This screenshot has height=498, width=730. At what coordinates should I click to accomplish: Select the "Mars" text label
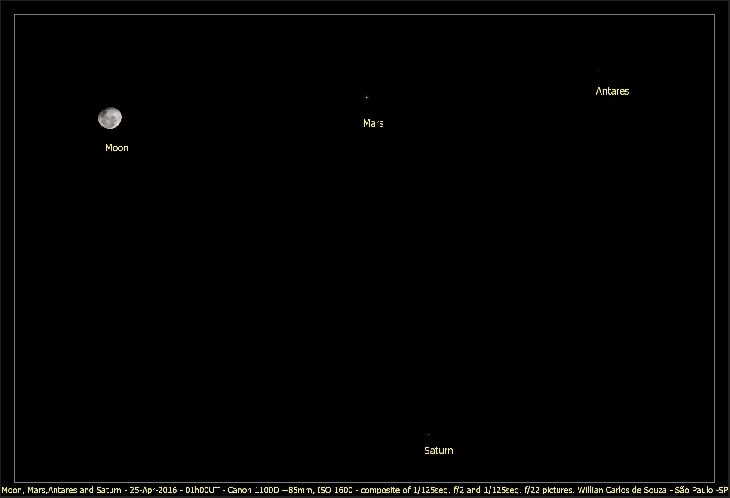[373, 124]
